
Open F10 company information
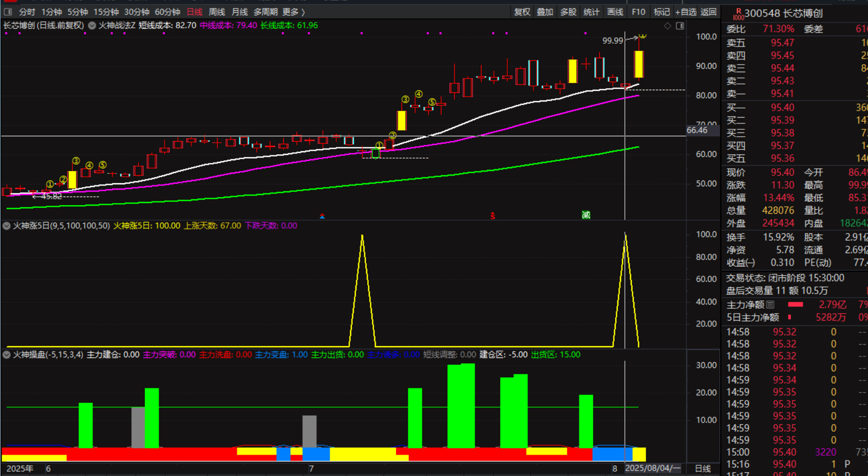pyautogui.click(x=638, y=12)
